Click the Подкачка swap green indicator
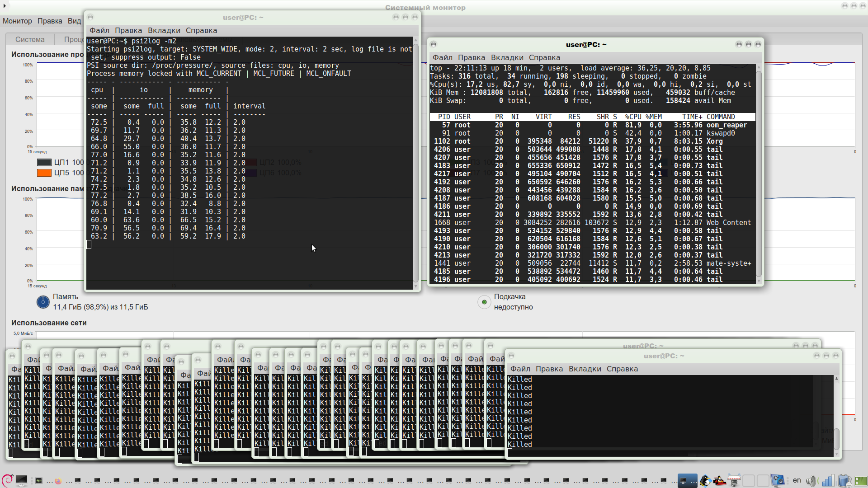Viewport: 868px width, 488px height. pyautogui.click(x=484, y=302)
